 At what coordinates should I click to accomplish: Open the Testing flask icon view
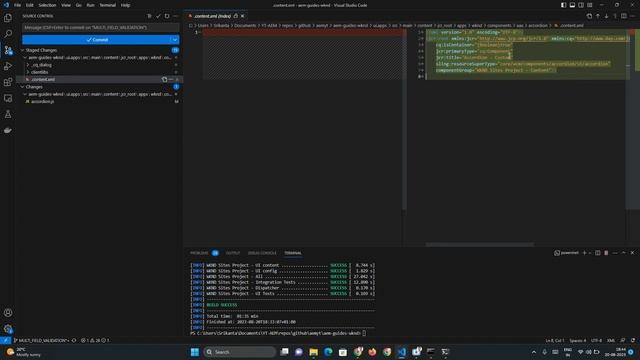8,114
